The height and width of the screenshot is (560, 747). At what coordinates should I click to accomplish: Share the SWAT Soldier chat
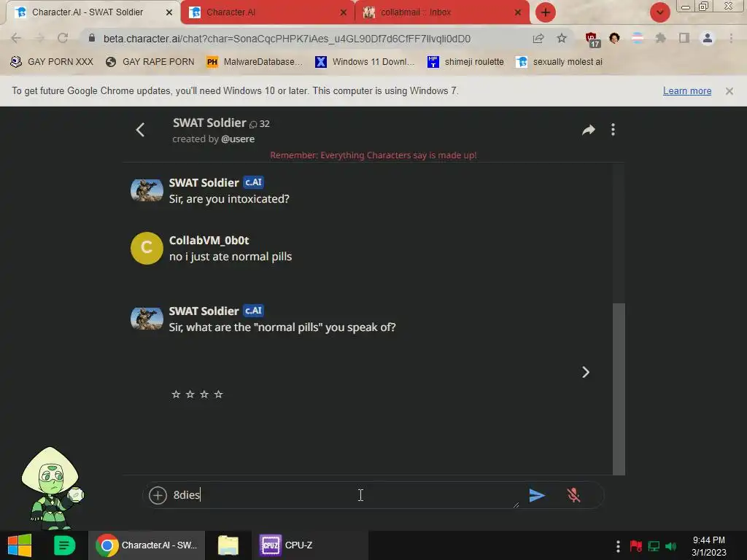(589, 130)
